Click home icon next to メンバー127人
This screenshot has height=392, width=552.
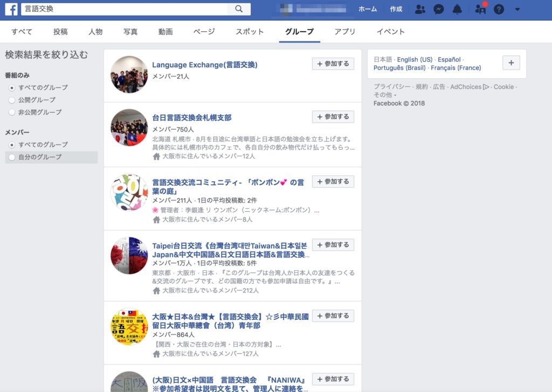click(x=156, y=354)
